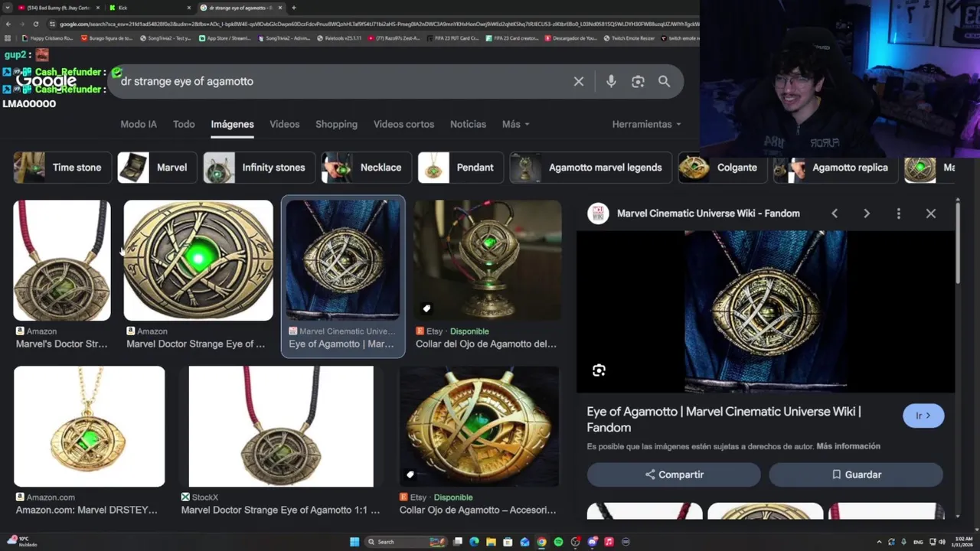Open the Más información link
The image size is (980, 551).
coord(848,446)
